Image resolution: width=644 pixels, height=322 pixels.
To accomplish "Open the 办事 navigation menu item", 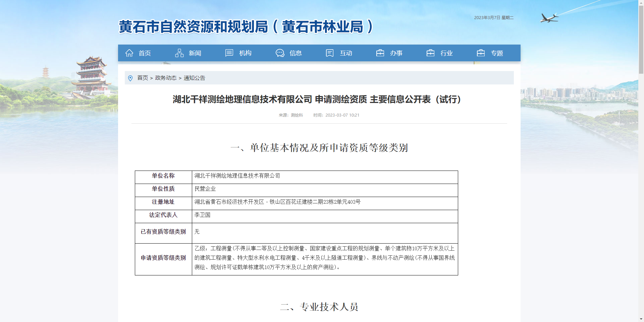I will coord(396,53).
